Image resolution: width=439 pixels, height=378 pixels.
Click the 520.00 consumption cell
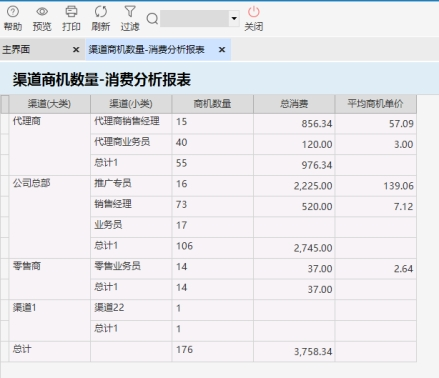coord(294,206)
